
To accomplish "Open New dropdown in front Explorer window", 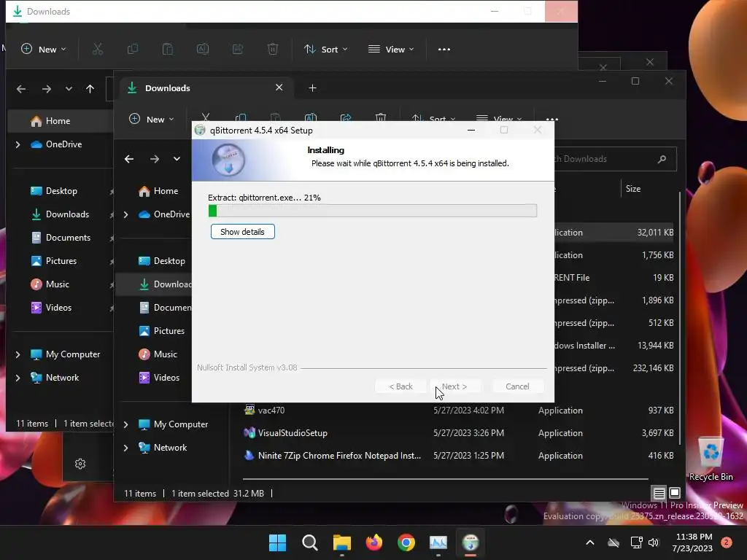I will tap(152, 119).
